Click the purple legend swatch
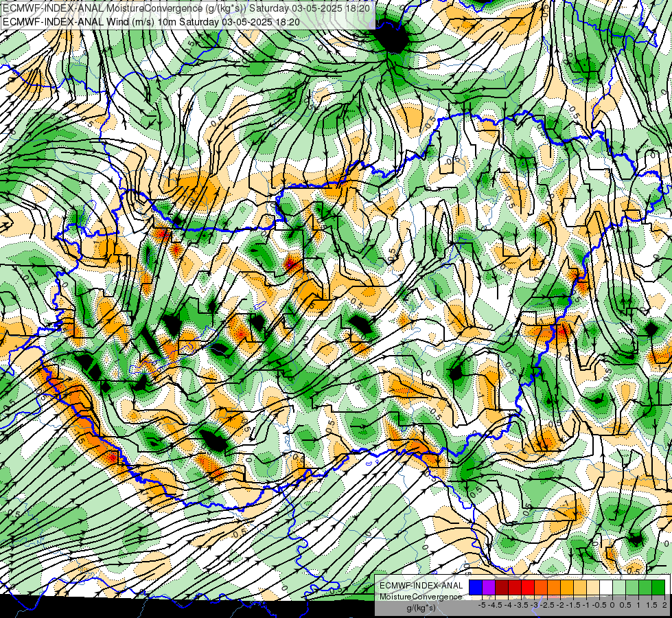This screenshot has width=672, height=618. pos(489,588)
